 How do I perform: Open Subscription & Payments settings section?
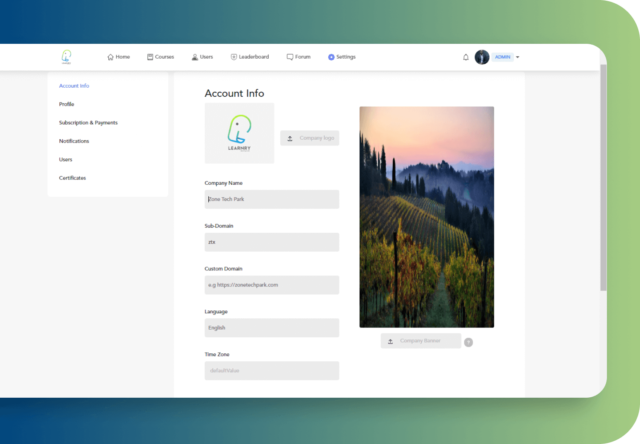[x=88, y=123]
